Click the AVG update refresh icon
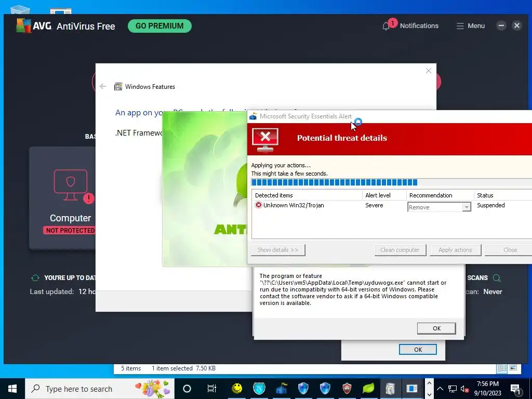 coord(35,278)
